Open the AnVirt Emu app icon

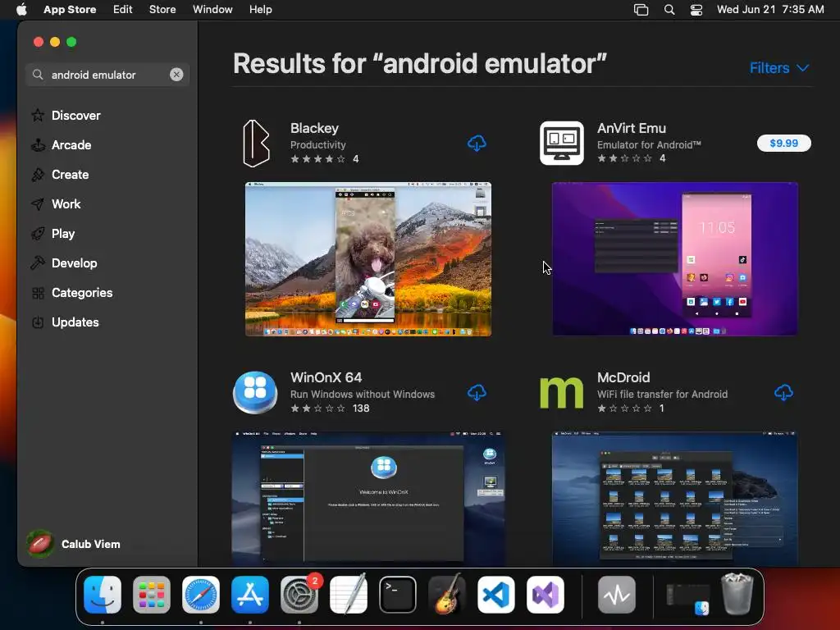click(x=561, y=143)
